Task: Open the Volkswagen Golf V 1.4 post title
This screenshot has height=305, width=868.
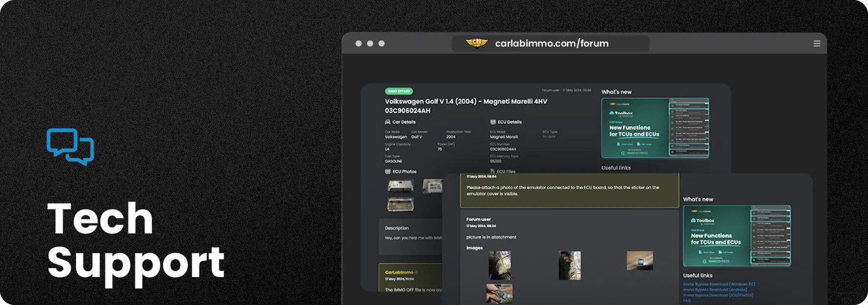Action: [466, 106]
